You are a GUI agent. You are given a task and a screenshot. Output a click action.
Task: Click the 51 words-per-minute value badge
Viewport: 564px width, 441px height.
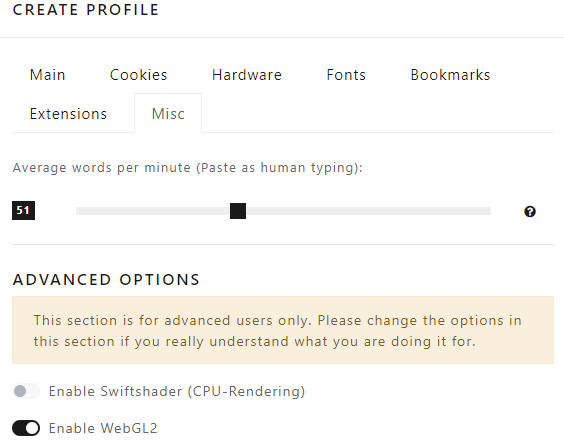23,210
